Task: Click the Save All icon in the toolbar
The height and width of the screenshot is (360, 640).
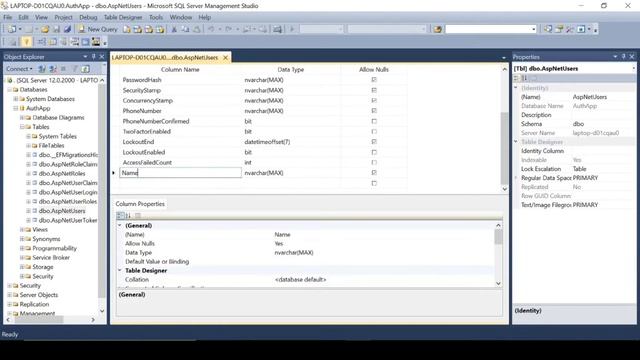Action: (67, 29)
